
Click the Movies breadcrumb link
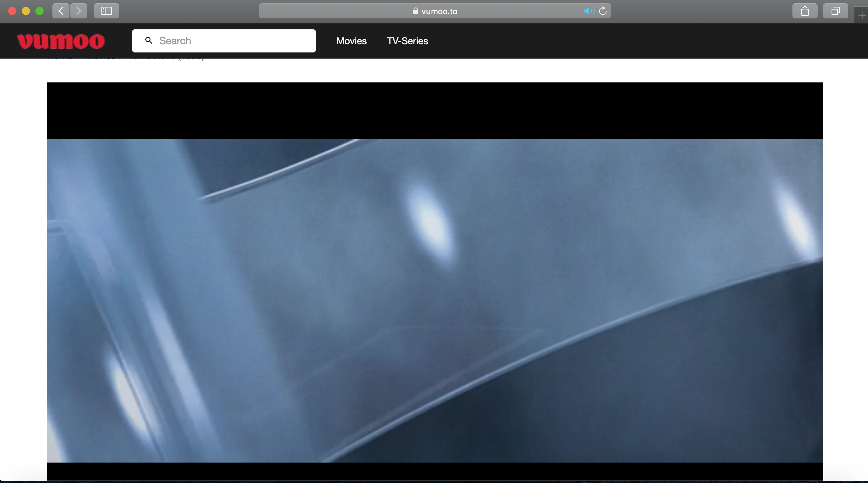[100, 58]
